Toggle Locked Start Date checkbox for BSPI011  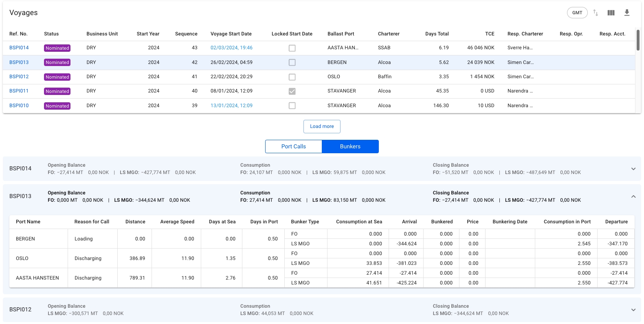(292, 91)
